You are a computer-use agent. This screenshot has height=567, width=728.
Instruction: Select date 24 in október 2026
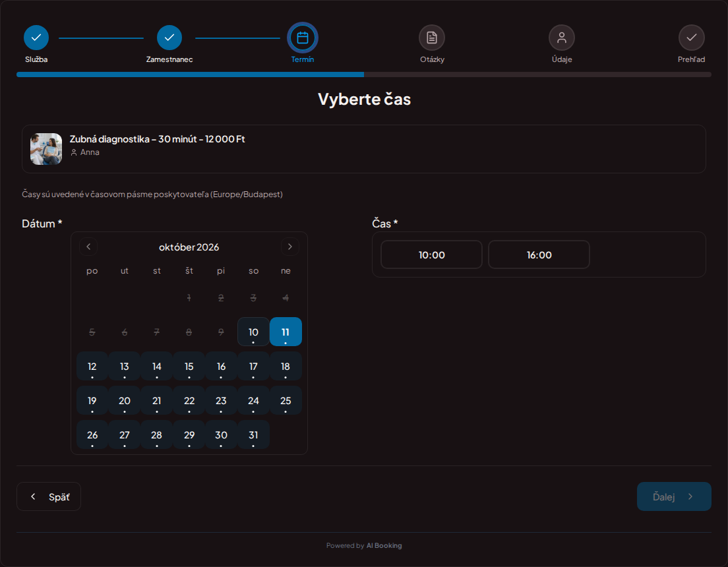click(x=253, y=400)
